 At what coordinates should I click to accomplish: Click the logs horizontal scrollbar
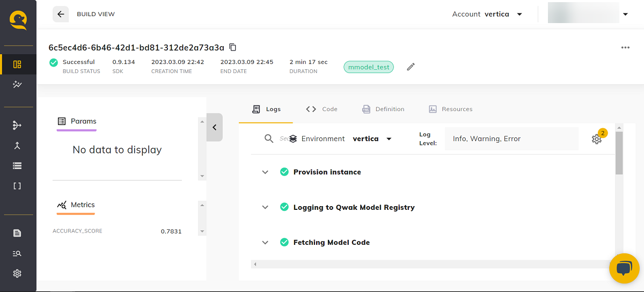pyautogui.click(x=433, y=264)
